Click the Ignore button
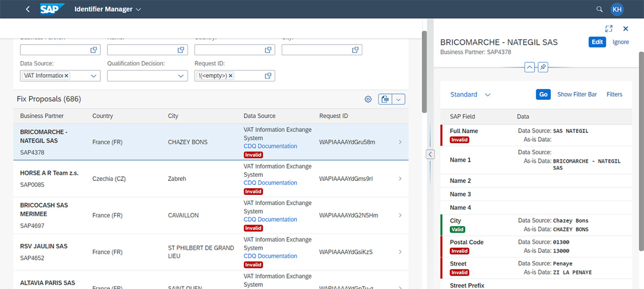Image resolution: width=644 pixels, height=289 pixels. [621, 42]
